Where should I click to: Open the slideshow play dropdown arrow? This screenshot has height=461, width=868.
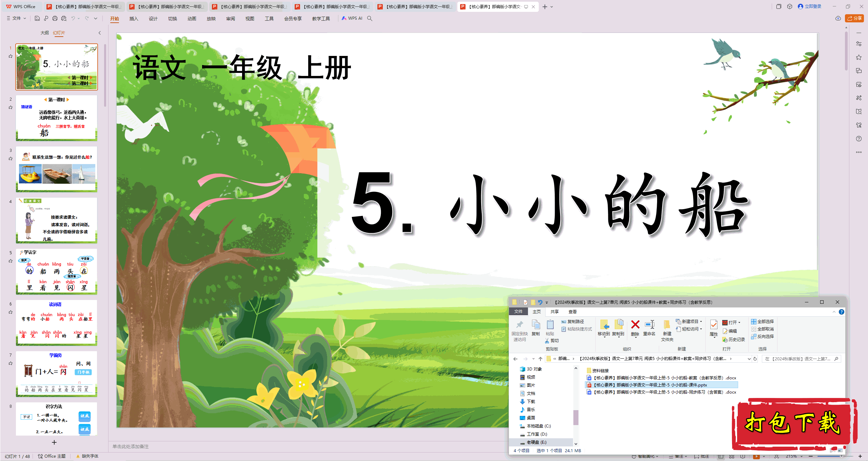[764, 457]
